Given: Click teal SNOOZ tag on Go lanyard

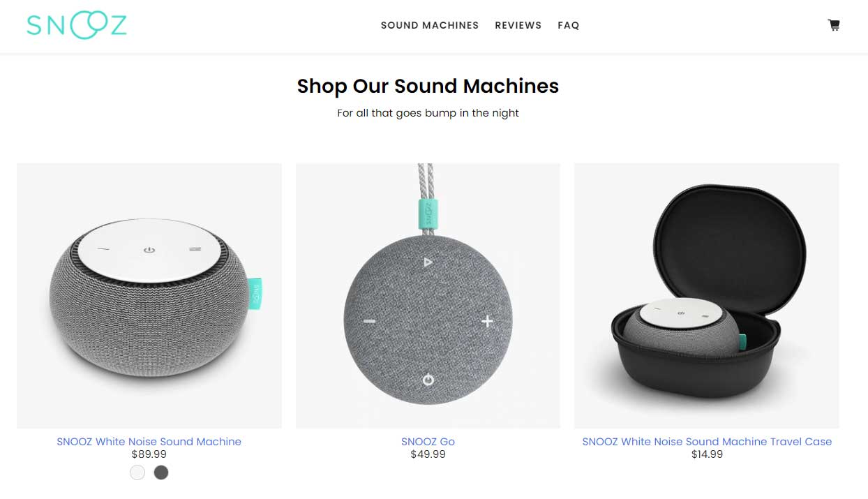Looking at the screenshot, I should click(x=427, y=214).
